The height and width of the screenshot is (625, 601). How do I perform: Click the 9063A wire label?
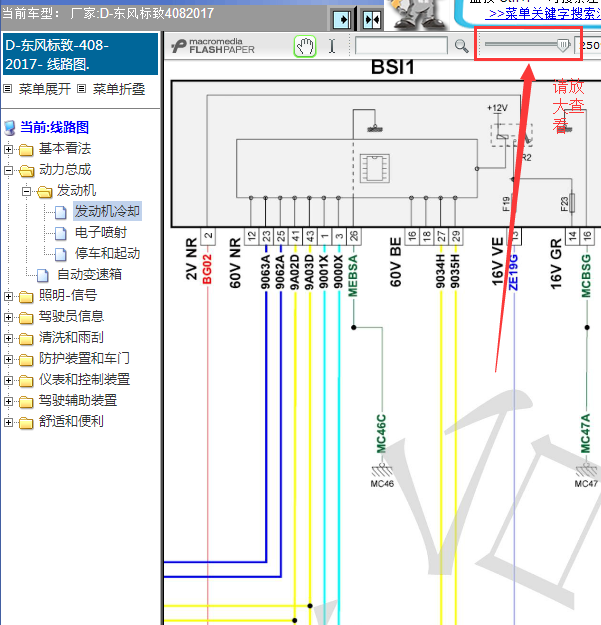(266, 272)
